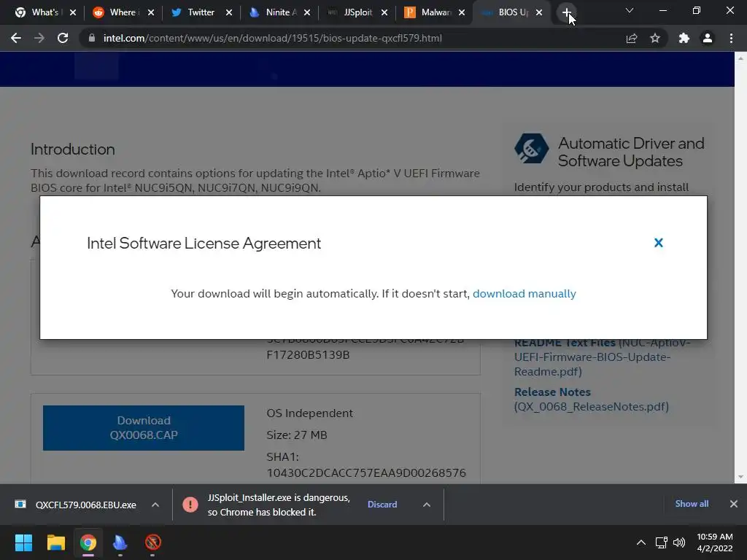Image resolution: width=747 pixels, height=560 pixels.
Task: Click the Introduction heading
Action: tap(72, 149)
